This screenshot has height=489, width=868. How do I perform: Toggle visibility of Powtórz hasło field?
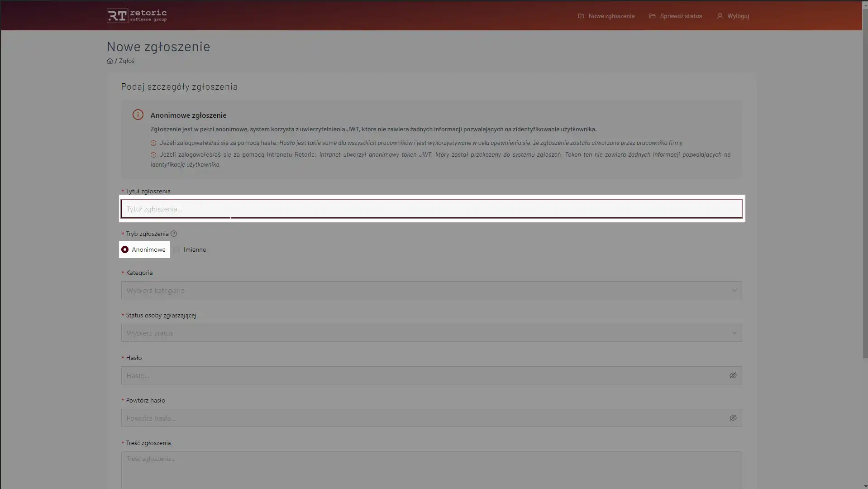point(733,418)
